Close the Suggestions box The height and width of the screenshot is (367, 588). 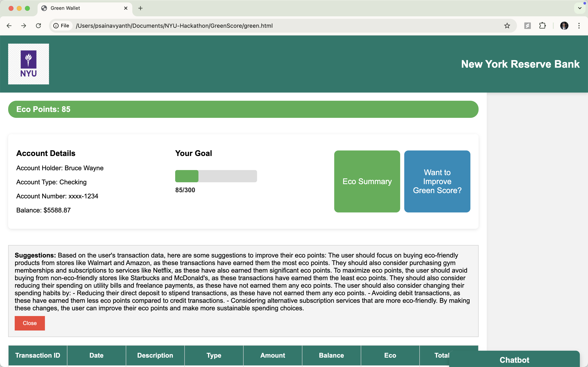click(x=30, y=323)
